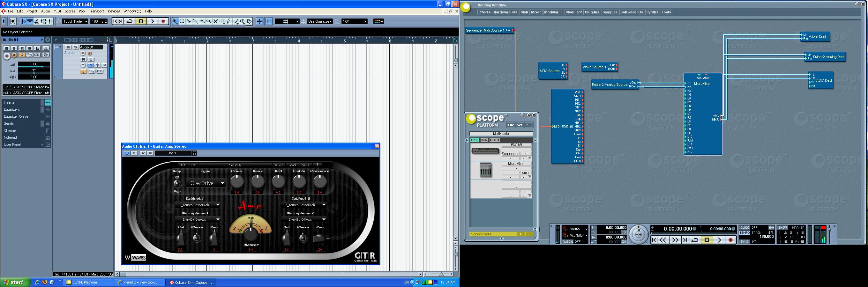Open the input routing ASIO SCOPE dropdown
868x287 pixels.
click(26, 87)
